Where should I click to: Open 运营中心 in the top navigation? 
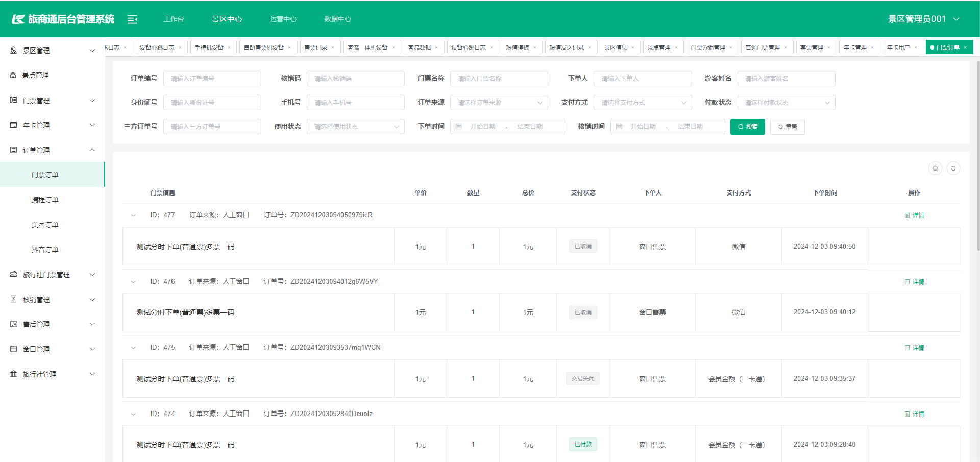(x=283, y=19)
